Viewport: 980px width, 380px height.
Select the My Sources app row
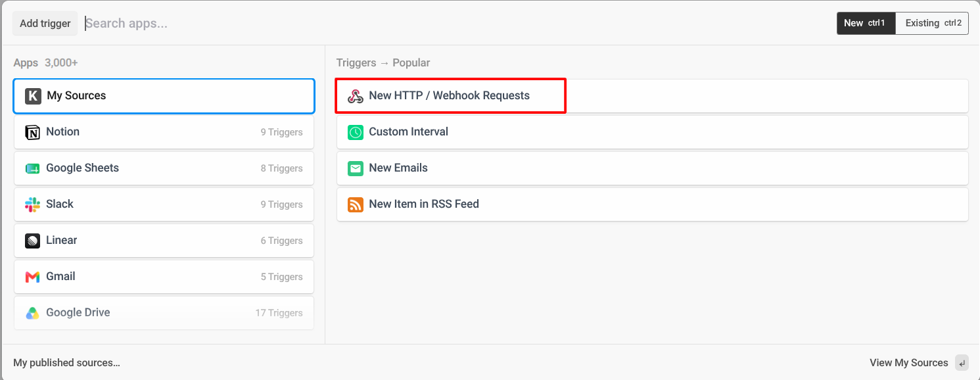point(164,96)
